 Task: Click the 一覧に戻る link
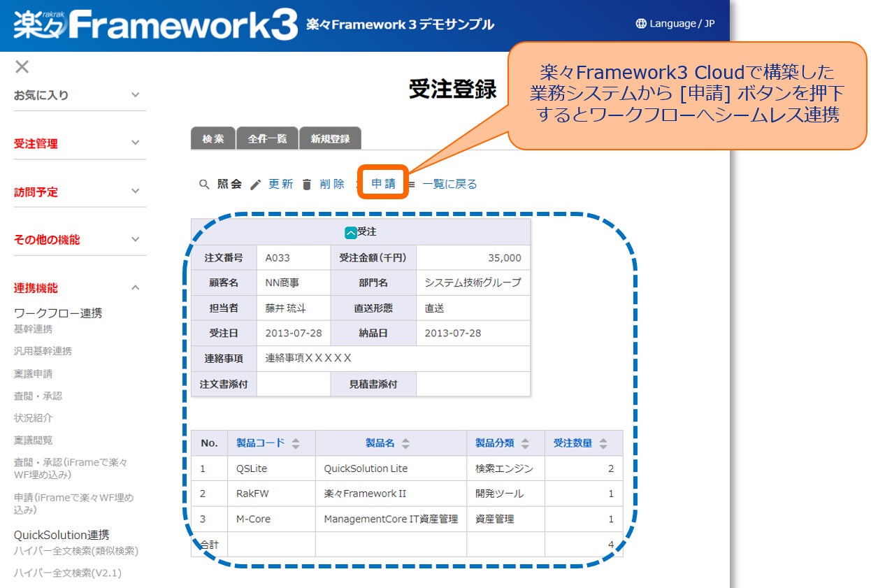tap(449, 184)
